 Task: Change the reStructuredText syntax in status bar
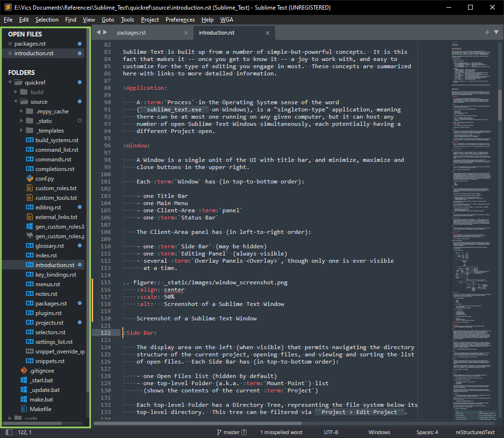click(x=475, y=432)
